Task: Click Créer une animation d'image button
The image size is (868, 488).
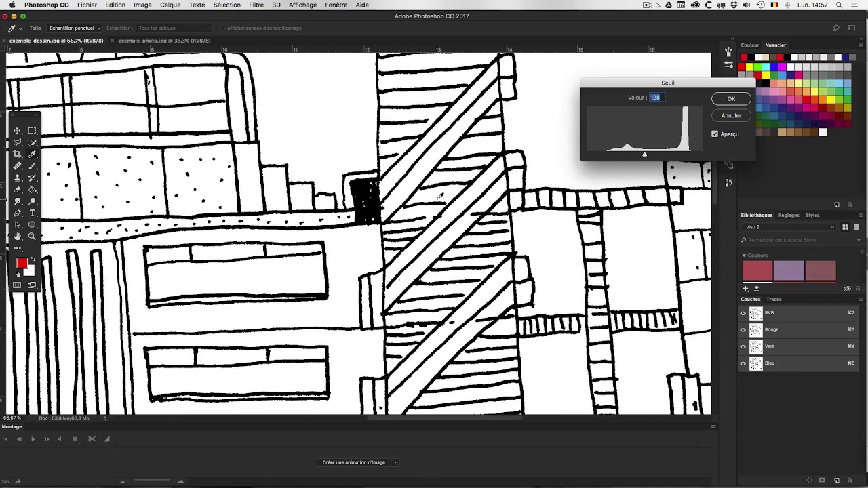Action: (x=354, y=462)
